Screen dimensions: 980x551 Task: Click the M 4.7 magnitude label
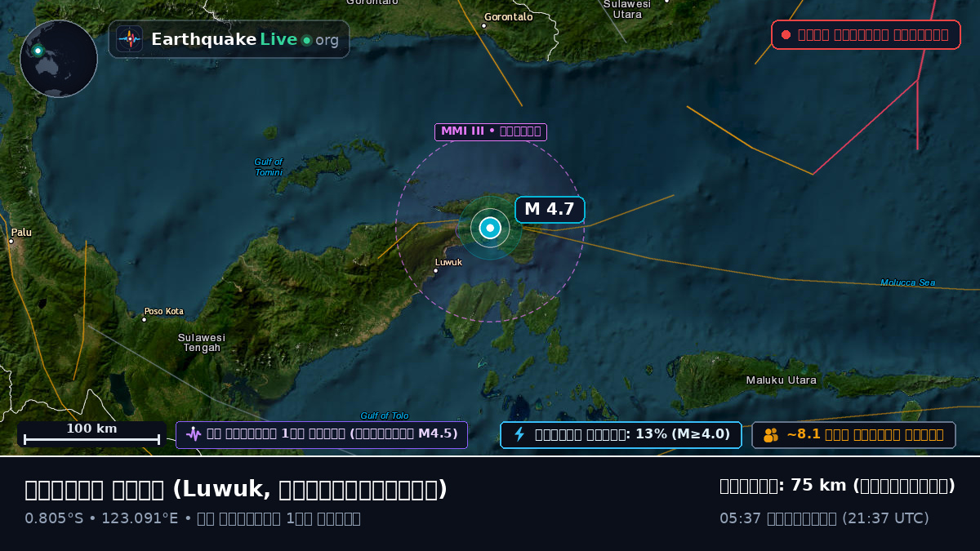pyautogui.click(x=550, y=209)
